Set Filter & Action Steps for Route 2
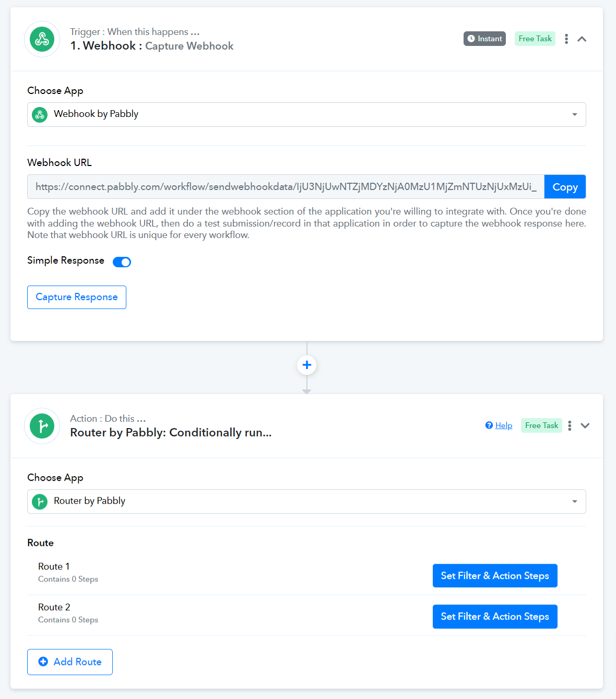The width and height of the screenshot is (616, 699). (x=495, y=617)
